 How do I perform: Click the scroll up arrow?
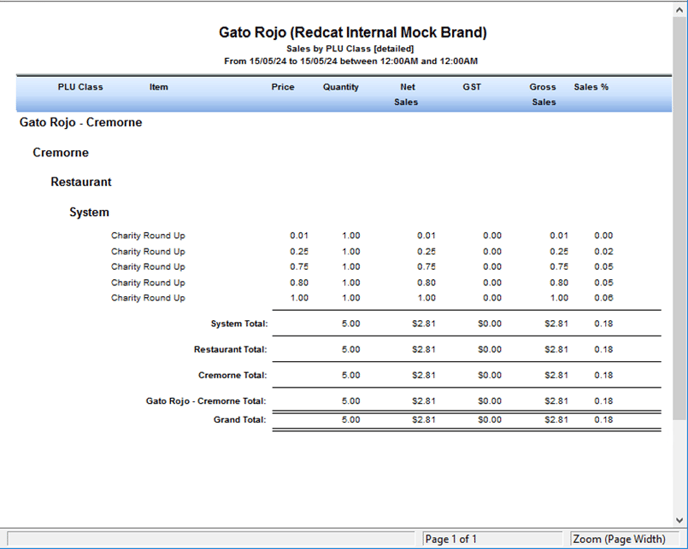pos(680,11)
